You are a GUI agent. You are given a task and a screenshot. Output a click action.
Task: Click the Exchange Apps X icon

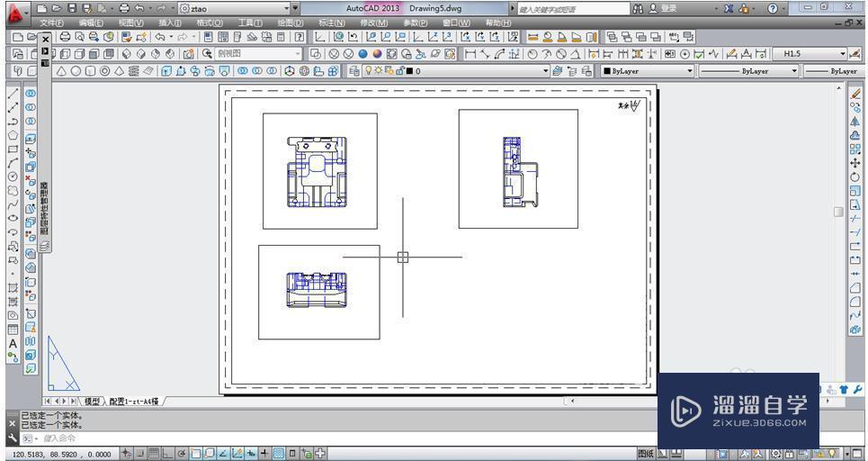(x=729, y=8)
